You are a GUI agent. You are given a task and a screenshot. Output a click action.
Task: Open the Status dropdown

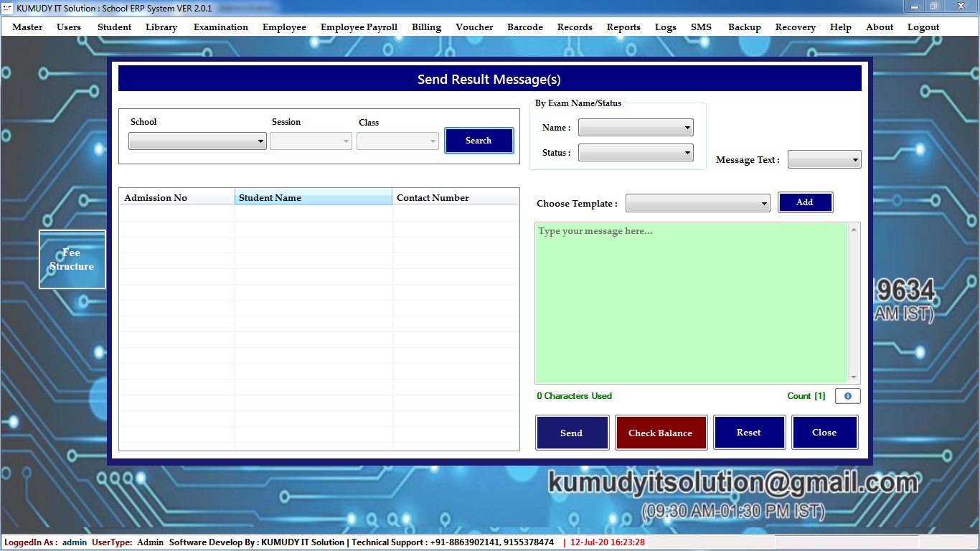coord(636,152)
